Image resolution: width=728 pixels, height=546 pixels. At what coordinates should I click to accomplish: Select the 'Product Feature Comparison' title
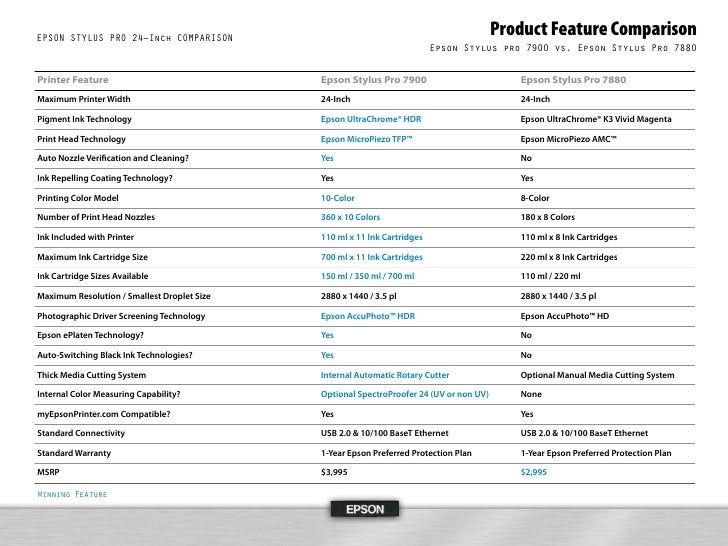pyautogui.click(x=593, y=29)
